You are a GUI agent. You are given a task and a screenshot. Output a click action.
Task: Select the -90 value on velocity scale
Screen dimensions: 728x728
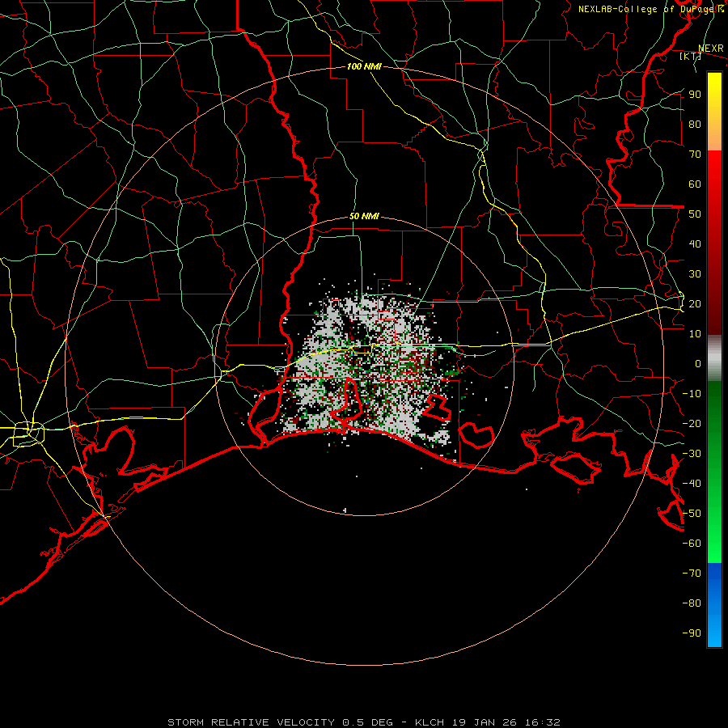coord(692,633)
